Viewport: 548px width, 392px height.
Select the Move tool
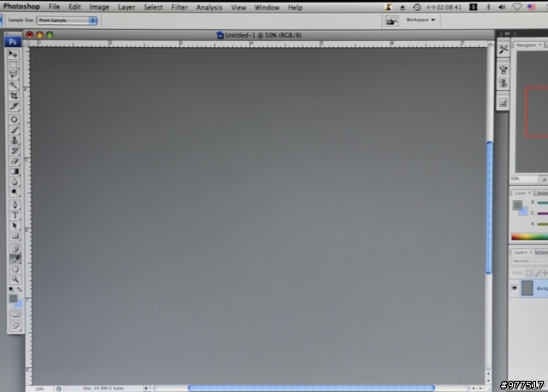pos(14,54)
